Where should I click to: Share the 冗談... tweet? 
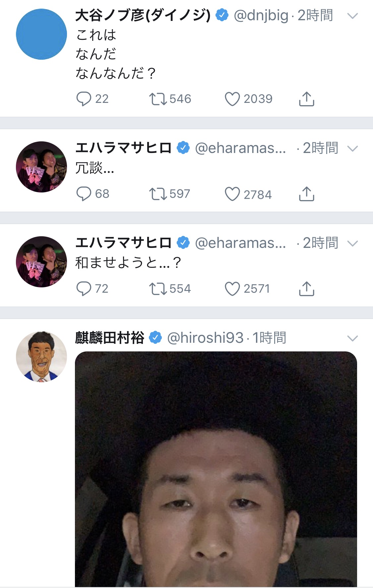307,194
